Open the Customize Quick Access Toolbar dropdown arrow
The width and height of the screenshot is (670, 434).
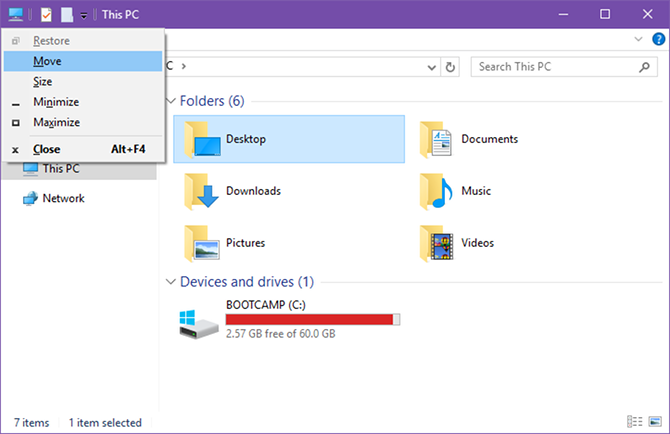84,16
